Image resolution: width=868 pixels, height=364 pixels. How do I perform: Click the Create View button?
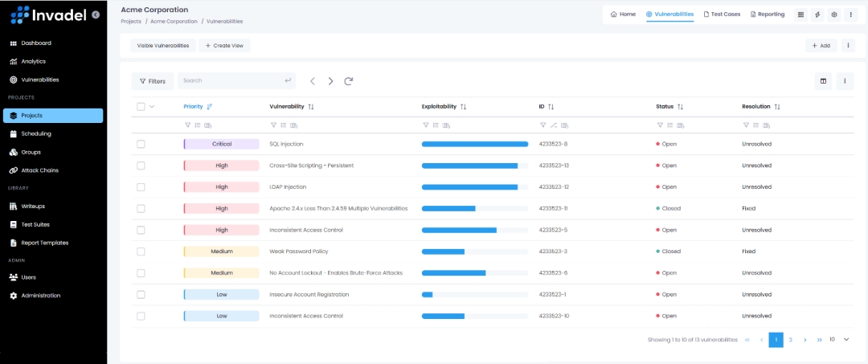click(x=224, y=46)
